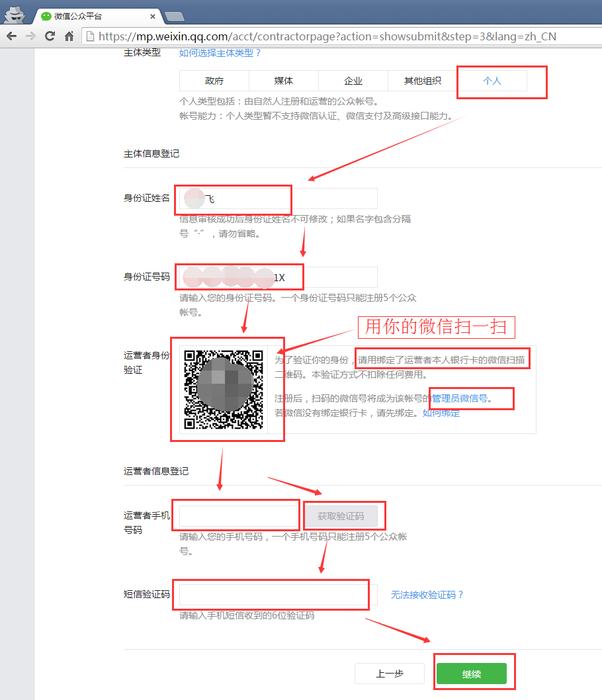Click the QR code image
Viewport: 602px width, 700px height.
(223, 388)
